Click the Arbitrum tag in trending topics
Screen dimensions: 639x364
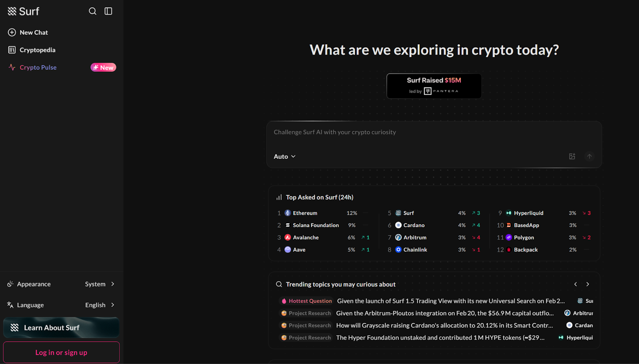coord(579,313)
